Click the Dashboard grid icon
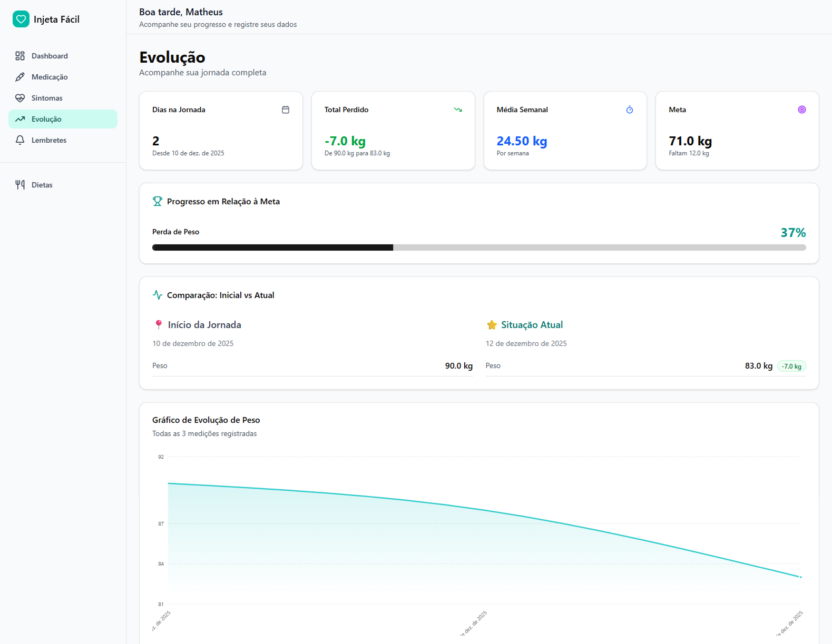This screenshot has height=644, width=832. (x=20, y=56)
